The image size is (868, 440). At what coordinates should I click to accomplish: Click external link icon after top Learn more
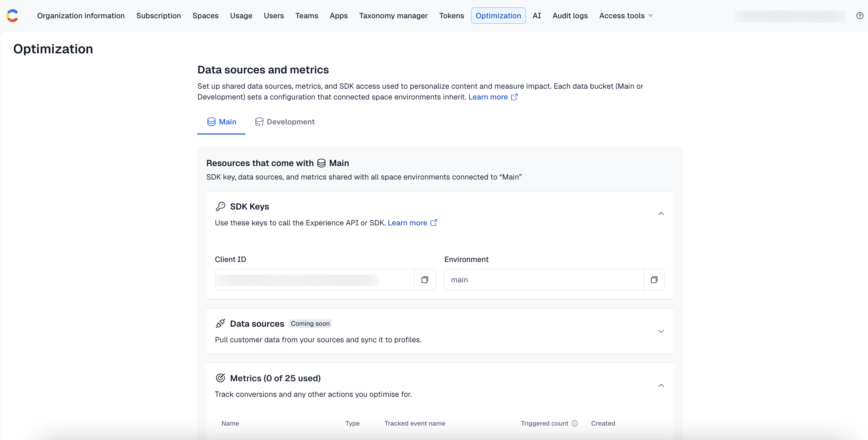[x=514, y=97]
